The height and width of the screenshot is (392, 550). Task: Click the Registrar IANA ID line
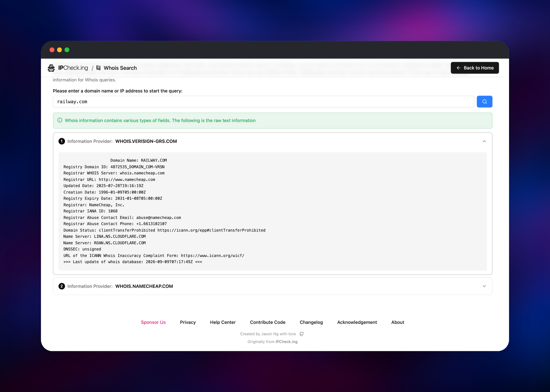coord(91,211)
